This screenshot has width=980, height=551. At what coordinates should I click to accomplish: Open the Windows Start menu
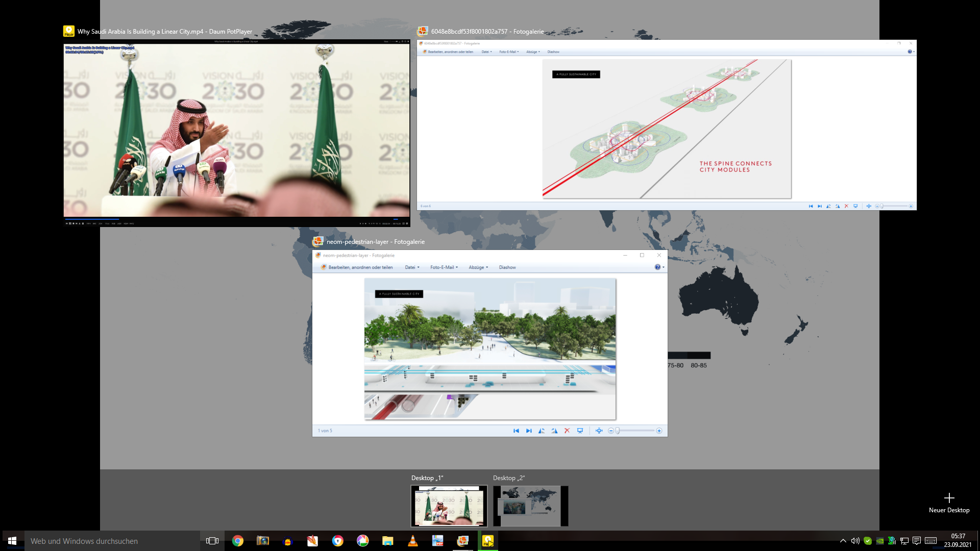[12, 541]
